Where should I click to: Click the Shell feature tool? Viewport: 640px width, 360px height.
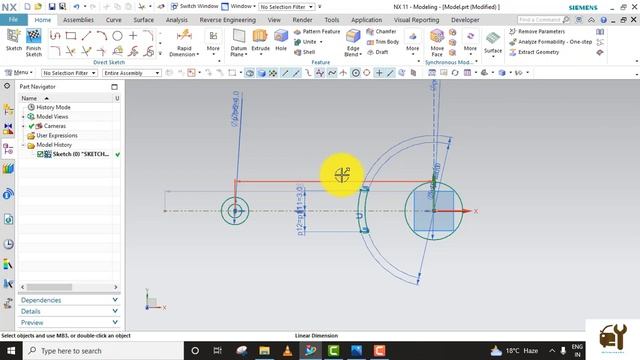[x=304, y=52]
